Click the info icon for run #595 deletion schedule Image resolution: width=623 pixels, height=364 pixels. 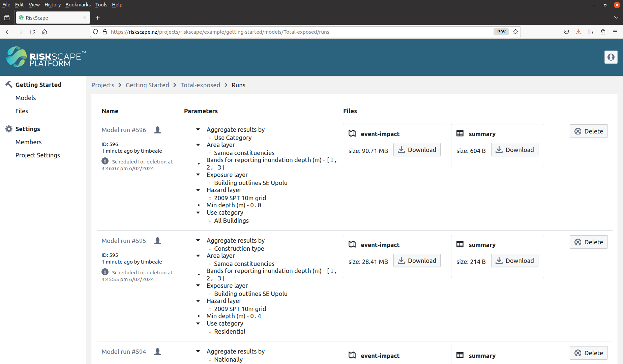point(105,272)
